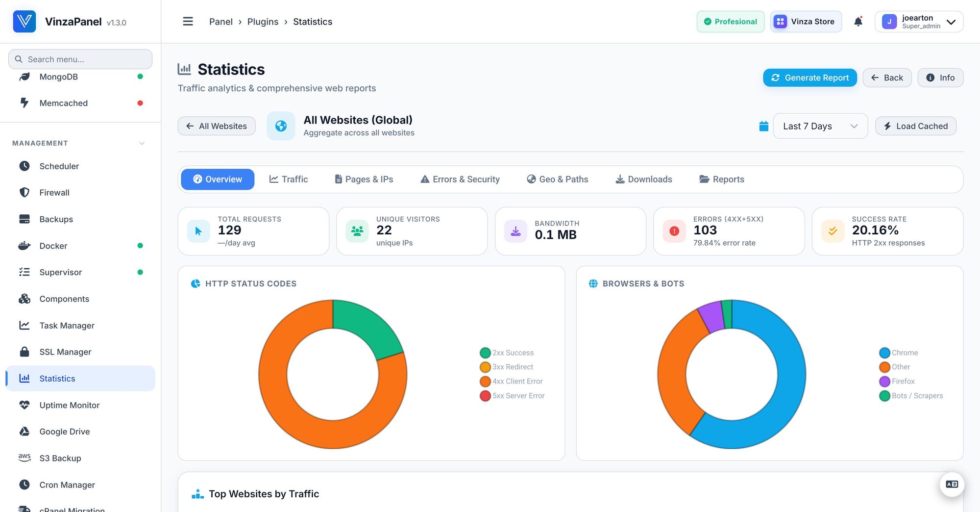The height and width of the screenshot is (512, 980).
Task: Open the notifications bell
Action: 858,22
